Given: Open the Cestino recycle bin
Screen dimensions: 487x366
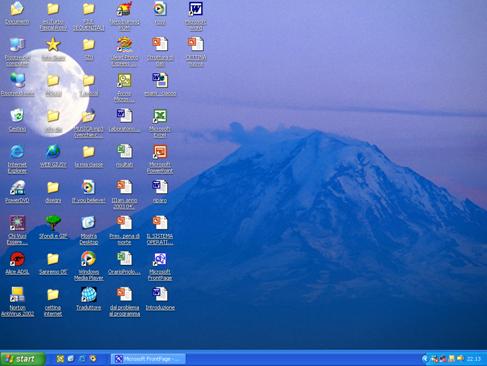Looking at the screenshot, I should tap(17, 116).
